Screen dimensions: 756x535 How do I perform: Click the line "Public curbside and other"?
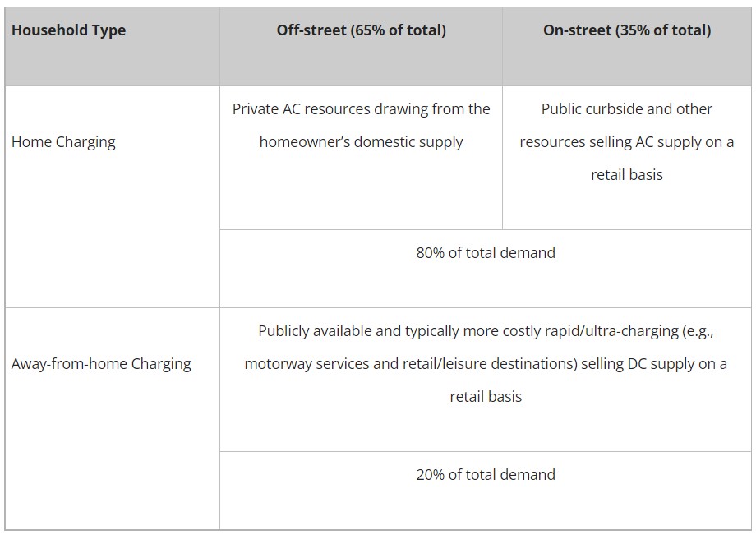[x=627, y=109]
